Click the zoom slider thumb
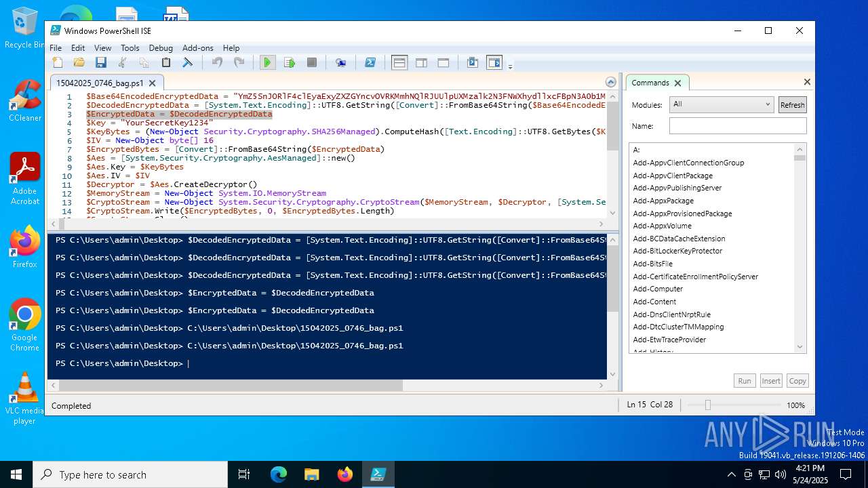The height and width of the screenshot is (488, 868). click(707, 405)
